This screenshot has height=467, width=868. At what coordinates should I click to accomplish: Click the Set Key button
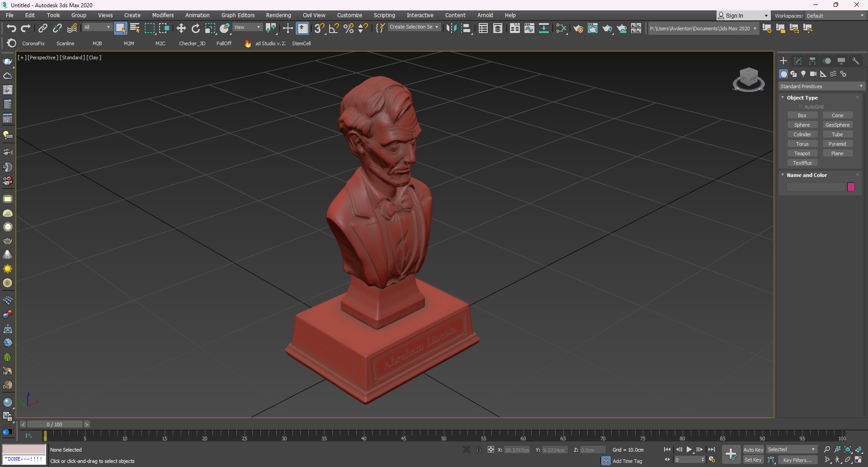[753, 460]
